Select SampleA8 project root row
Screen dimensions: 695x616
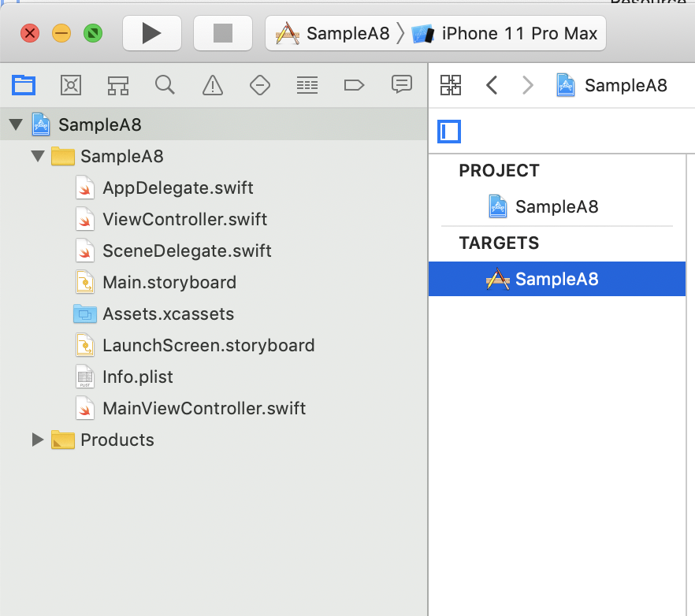(214, 124)
